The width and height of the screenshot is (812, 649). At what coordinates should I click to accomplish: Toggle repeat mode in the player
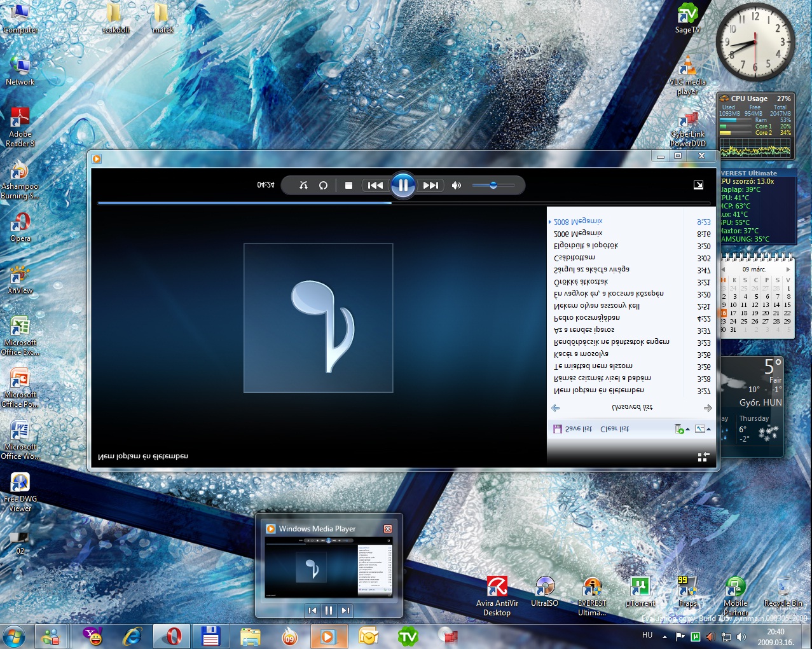(x=323, y=185)
